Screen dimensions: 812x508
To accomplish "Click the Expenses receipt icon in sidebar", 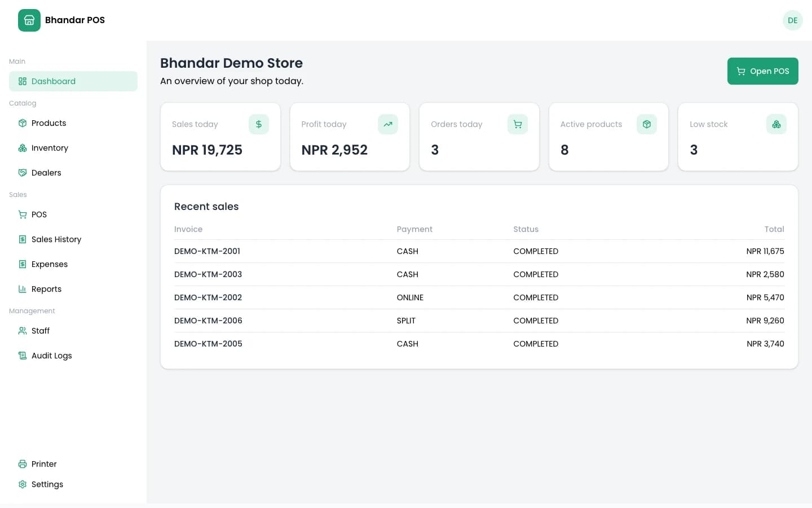I will (23, 264).
